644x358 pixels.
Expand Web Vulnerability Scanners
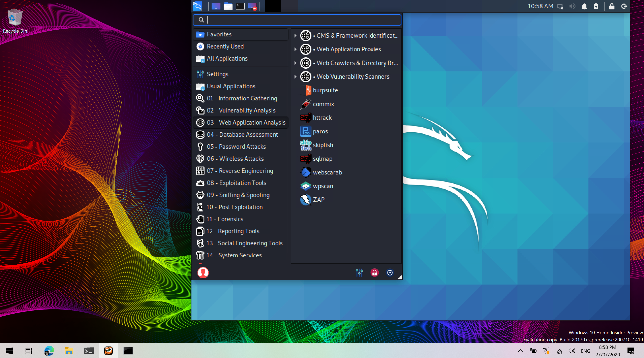click(296, 77)
